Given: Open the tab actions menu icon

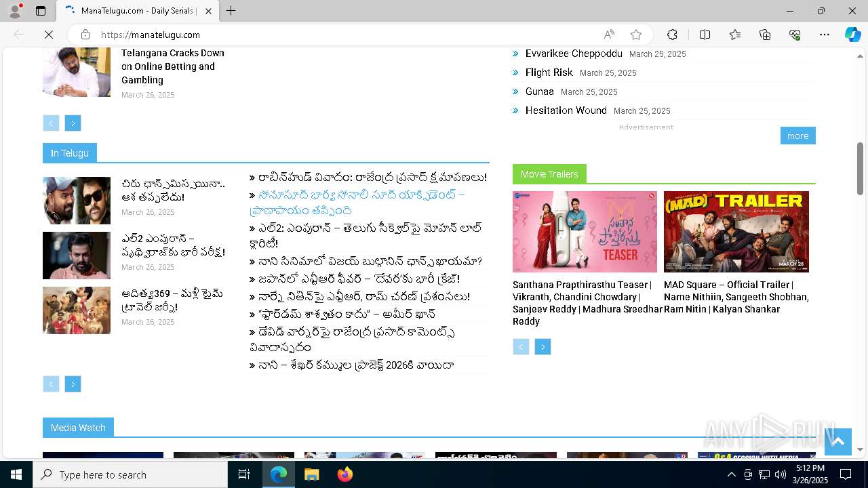Looking at the screenshot, I should coord(41,11).
